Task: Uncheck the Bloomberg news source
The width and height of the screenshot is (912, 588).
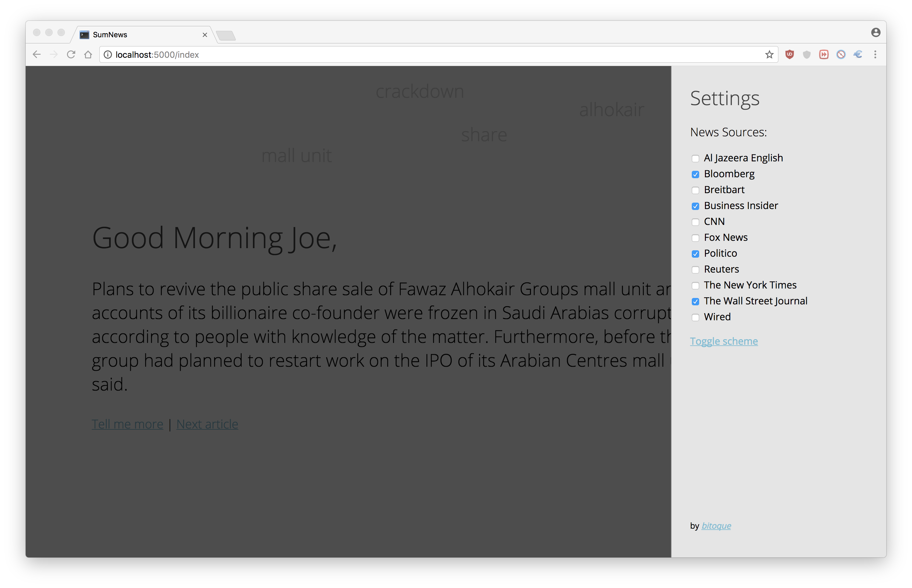Action: [695, 175]
